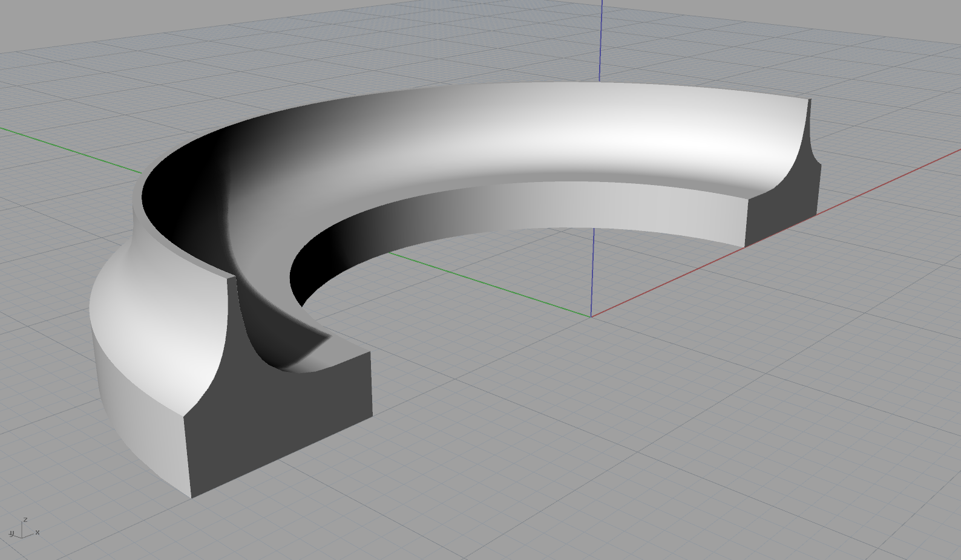Click the XYZ axis orientation gizmo
Screen dimensions: 961x560
24,529
